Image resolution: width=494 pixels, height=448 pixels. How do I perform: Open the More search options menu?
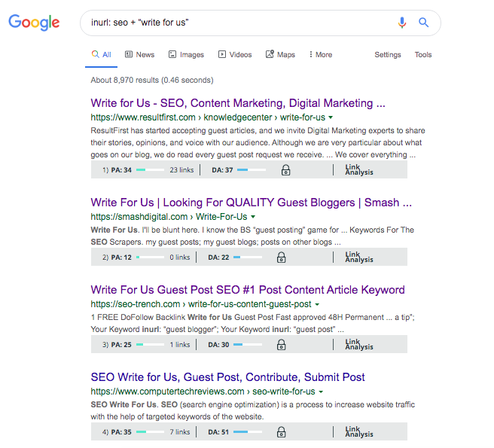tap(320, 54)
